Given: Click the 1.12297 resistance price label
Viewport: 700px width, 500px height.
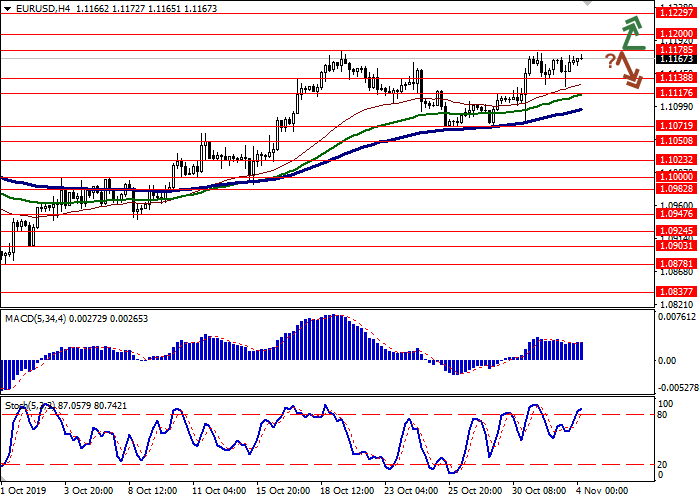Looking at the screenshot, I should pyautogui.click(x=676, y=13).
